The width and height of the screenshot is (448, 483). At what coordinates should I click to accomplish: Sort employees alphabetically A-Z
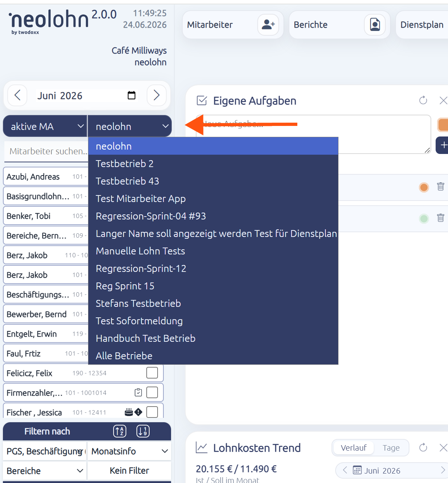(x=120, y=431)
